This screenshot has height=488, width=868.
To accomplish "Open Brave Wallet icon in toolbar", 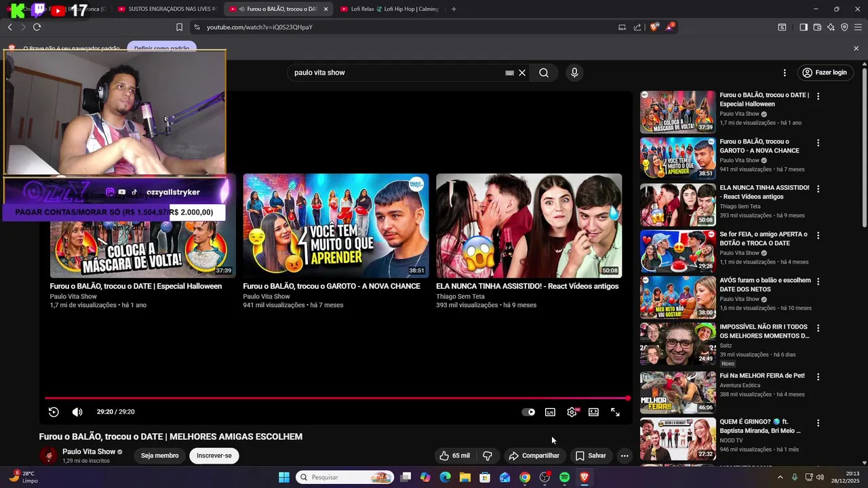I will pos(817,27).
